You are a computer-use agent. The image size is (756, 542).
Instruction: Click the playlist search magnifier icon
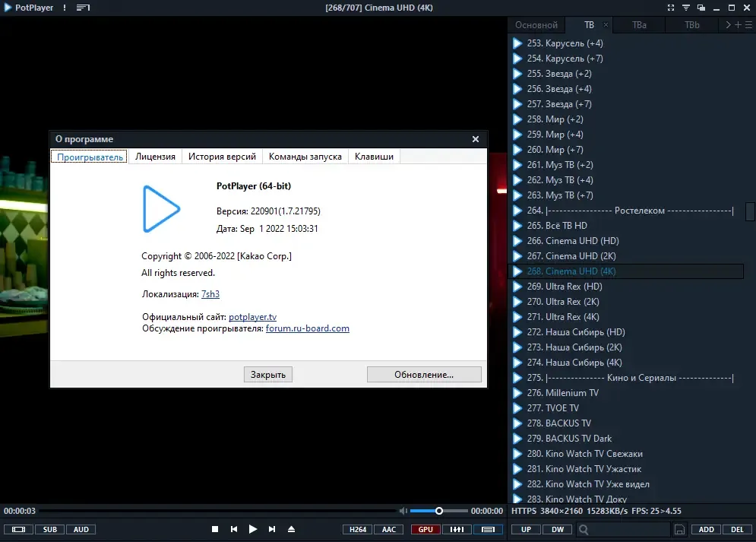pos(584,530)
